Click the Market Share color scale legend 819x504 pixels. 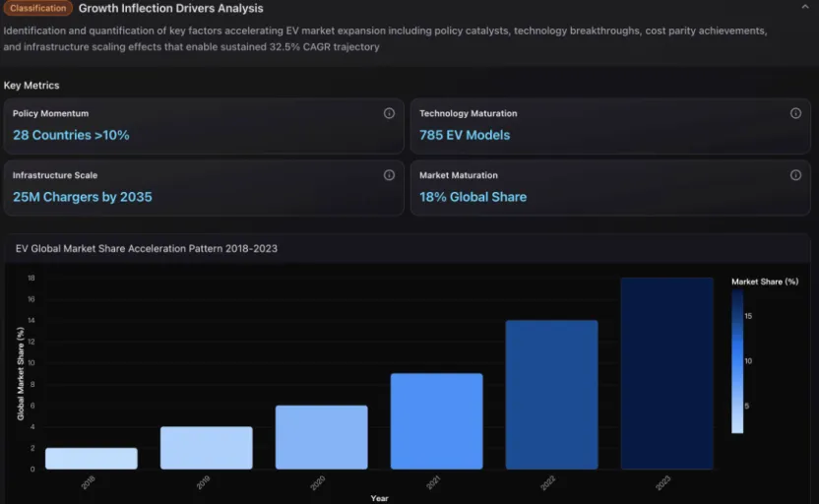(737, 362)
